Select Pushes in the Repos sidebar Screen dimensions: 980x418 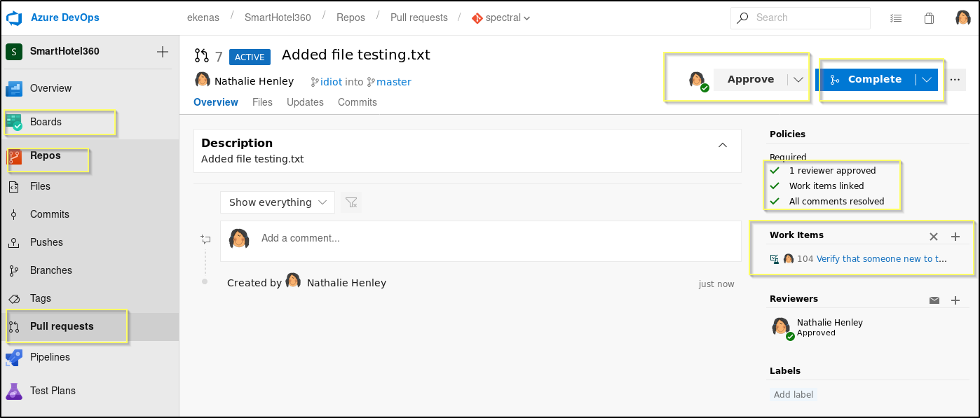(x=46, y=242)
